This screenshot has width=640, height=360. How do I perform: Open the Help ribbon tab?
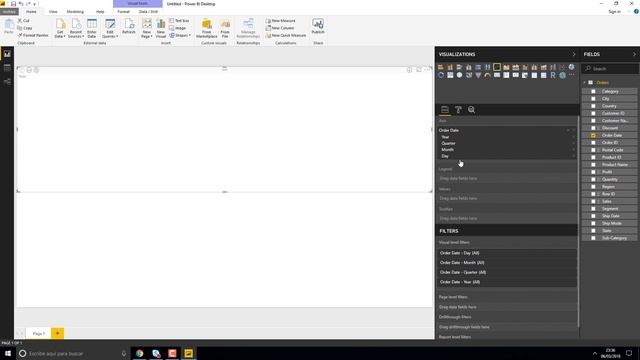100,11
